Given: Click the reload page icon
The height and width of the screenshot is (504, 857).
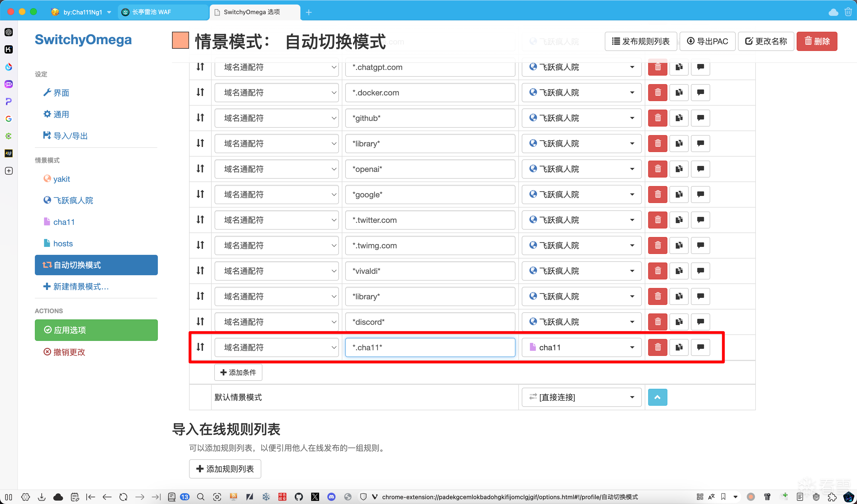Looking at the screenshot, I should (123, 497).
